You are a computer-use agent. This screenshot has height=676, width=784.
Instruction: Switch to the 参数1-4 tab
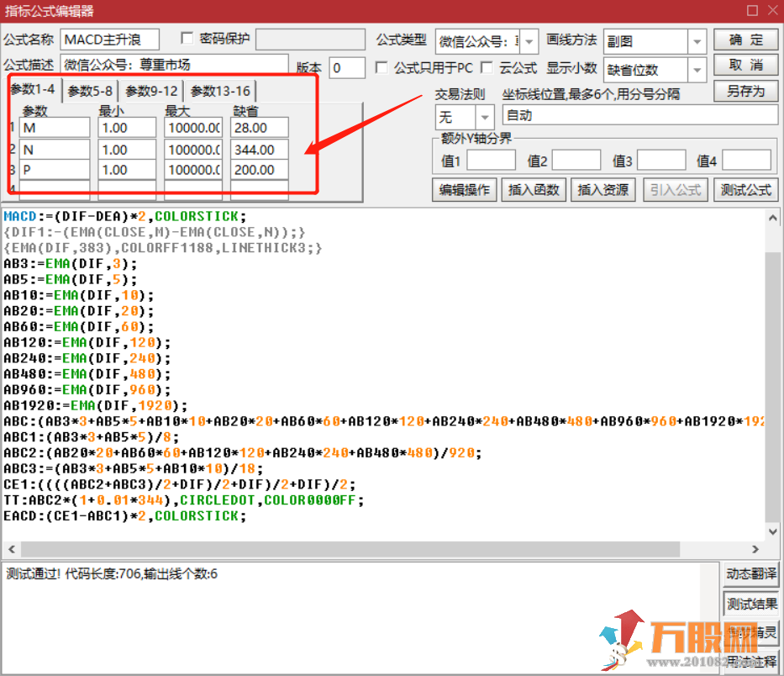pos(33,90)
